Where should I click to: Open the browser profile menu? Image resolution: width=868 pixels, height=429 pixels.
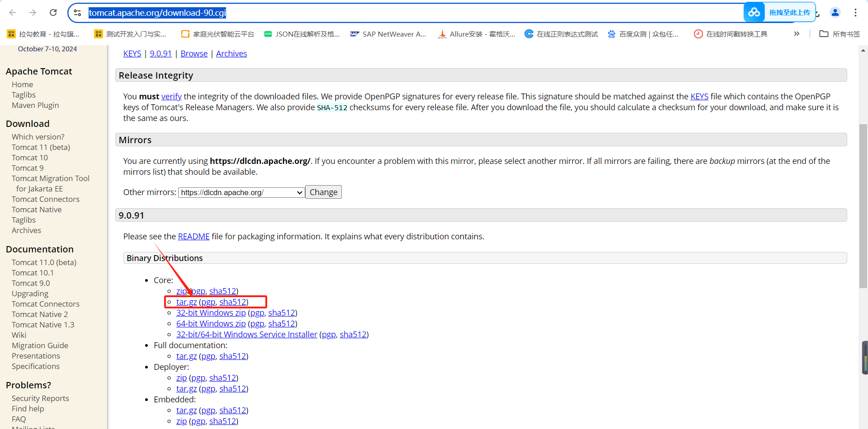[x=835, y=13]
